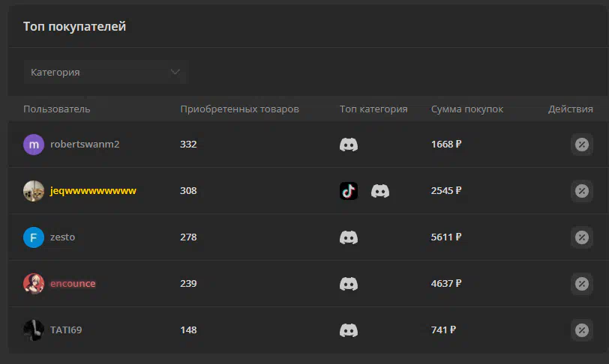The height and width of the screenshot is (364, 609).
Task: Open yellow username jeqwwwwwwwwww
Action: tap(93, 191)
